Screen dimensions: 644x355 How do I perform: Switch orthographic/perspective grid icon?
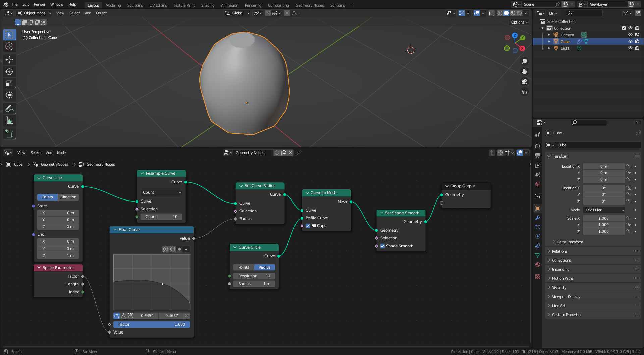(524, 92)
